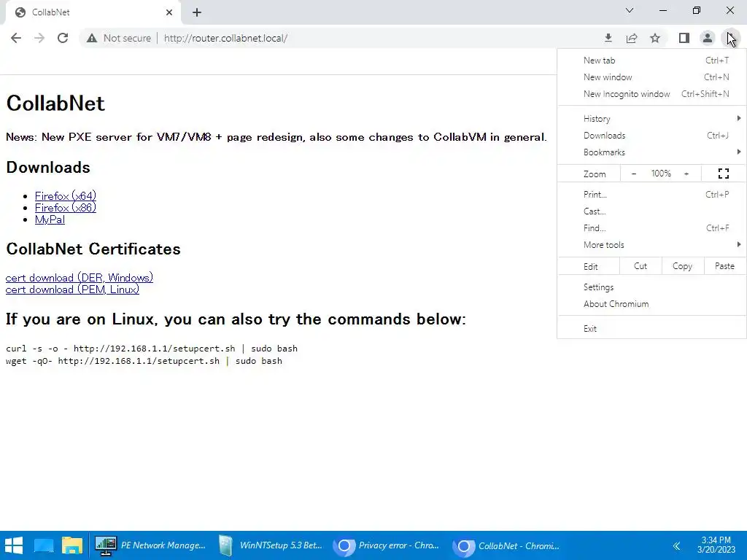Select Find... from the menu
Viewport: 747px width, 560px height.
click(651, 227)
